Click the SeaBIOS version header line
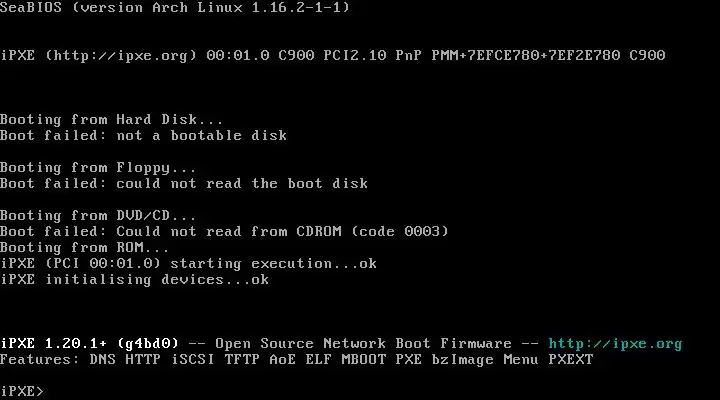This screenshot has width=720, height=400. (x=174, y=8)
